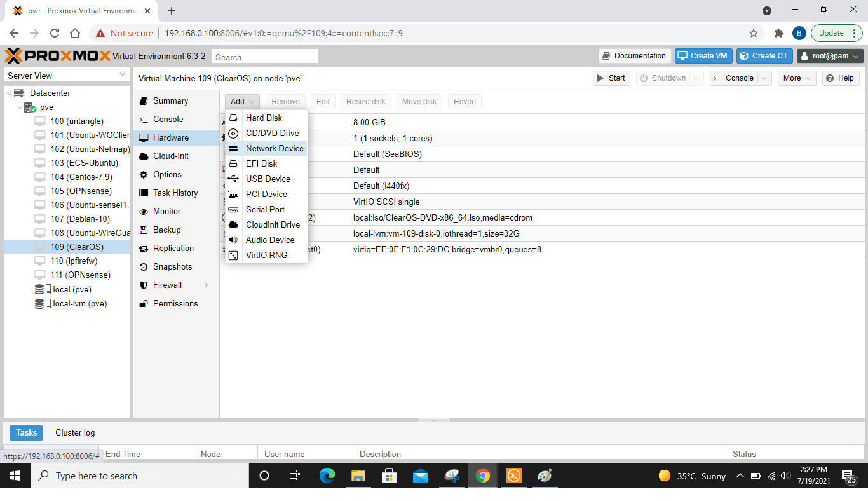This screenshot has width=868, height=501.
Task: Select Serial Port from the Add menu
Action: click(264, 209)
